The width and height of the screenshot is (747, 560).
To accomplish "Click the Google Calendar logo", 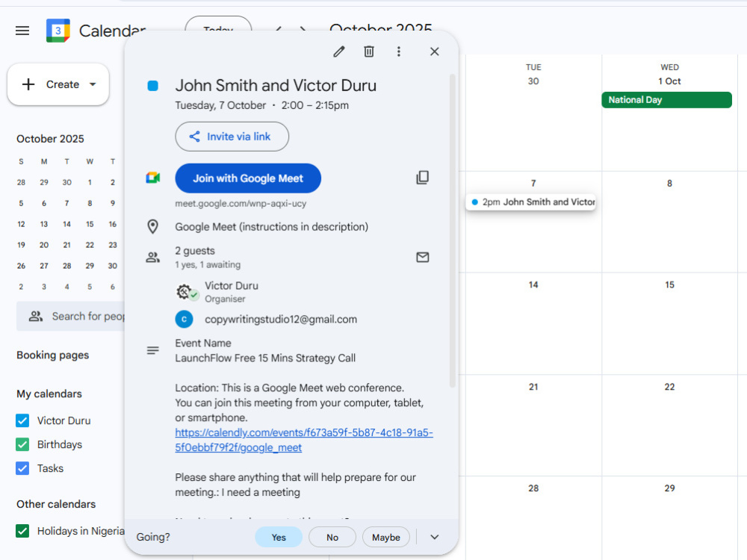I will coord(58,31).
